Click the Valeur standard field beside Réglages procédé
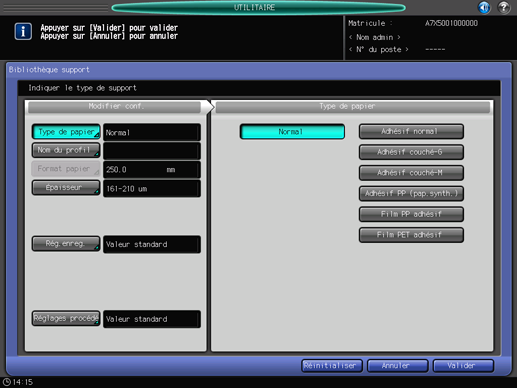517x388 pixels. click(x=152, y=319)
